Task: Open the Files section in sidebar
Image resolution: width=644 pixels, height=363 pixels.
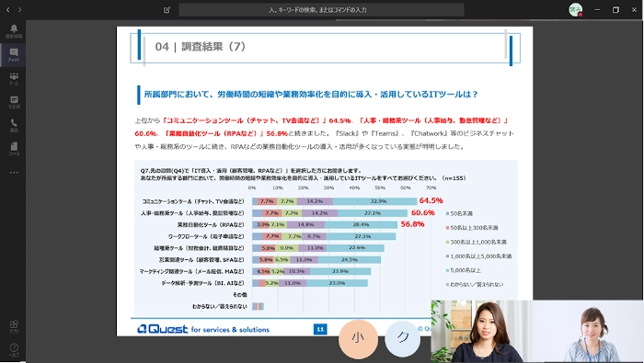Action: pos(14,149)
